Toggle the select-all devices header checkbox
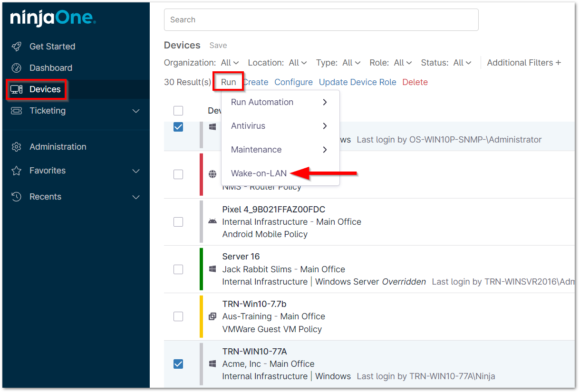The width and height of the screenshot is (579, 392). click(178, 111)
